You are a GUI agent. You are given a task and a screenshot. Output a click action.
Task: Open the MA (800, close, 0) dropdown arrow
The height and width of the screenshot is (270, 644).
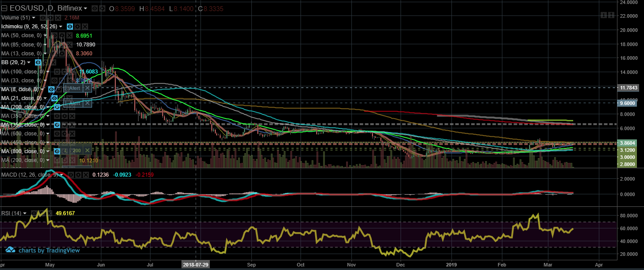[48, 151]
